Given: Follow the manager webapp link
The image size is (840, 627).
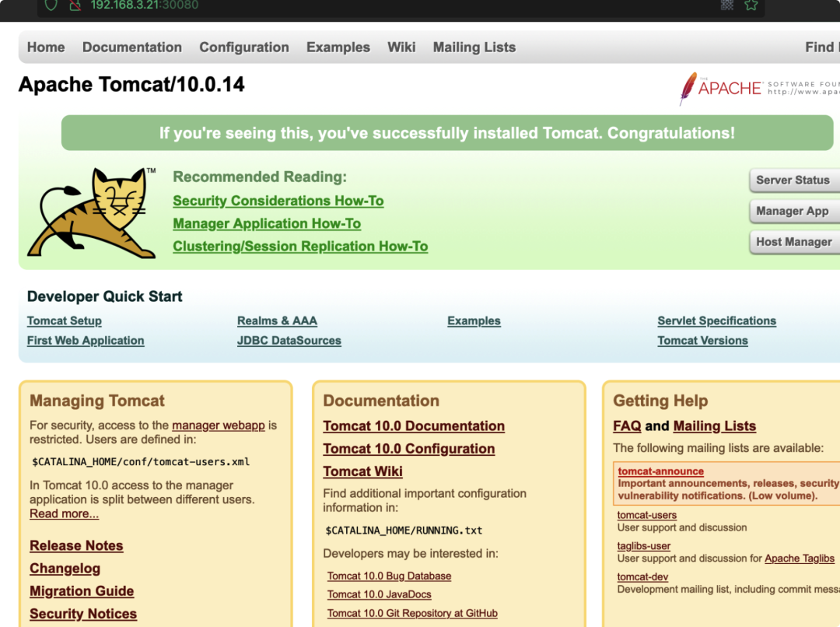Looking at the screenshot, I should (x=219, y=426).
